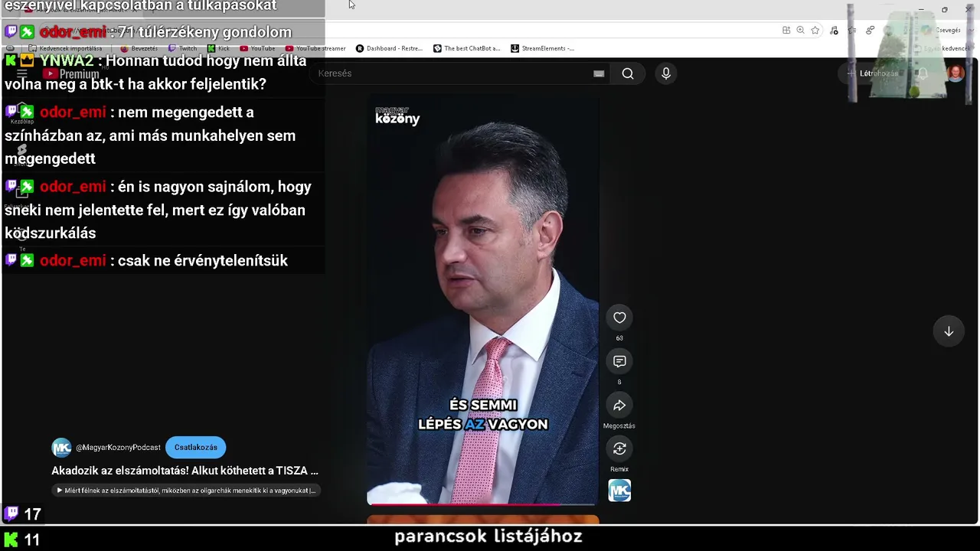The height and width of the screenshot is (551, 980).
Task: Seek on the short's red progress bar
Action: coord(482,504)
